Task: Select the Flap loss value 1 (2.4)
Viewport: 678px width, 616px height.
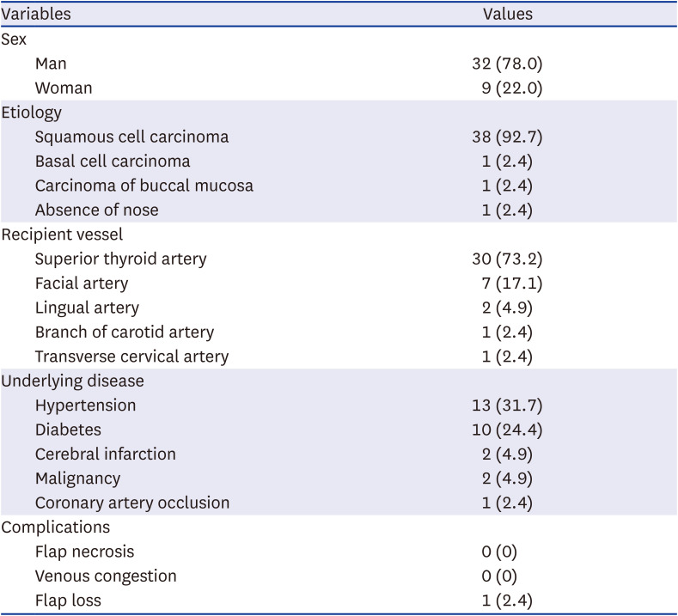Action: (507, 601)
